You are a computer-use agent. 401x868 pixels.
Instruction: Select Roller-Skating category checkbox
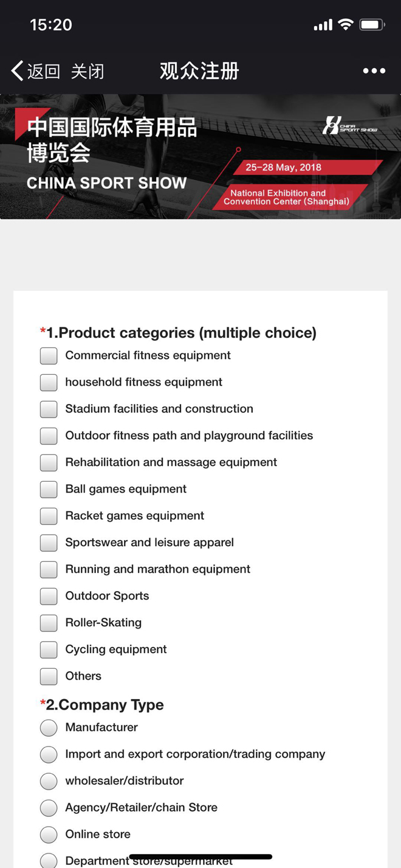49,623
